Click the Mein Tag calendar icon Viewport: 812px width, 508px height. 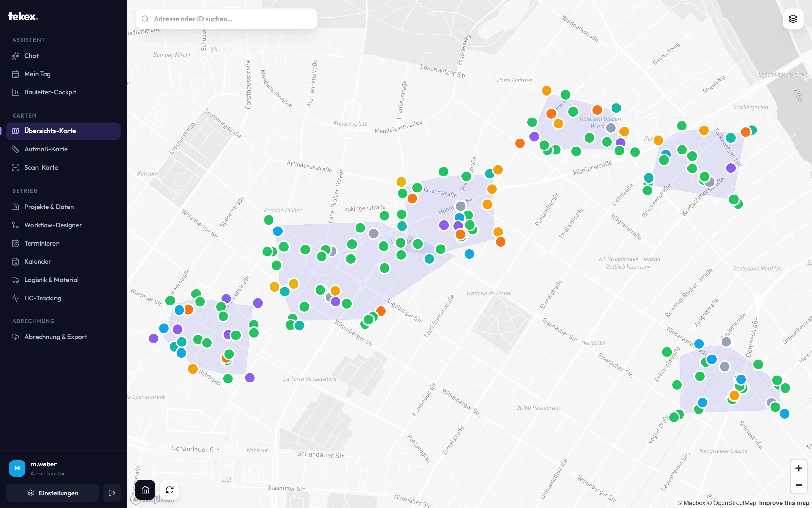15,74
